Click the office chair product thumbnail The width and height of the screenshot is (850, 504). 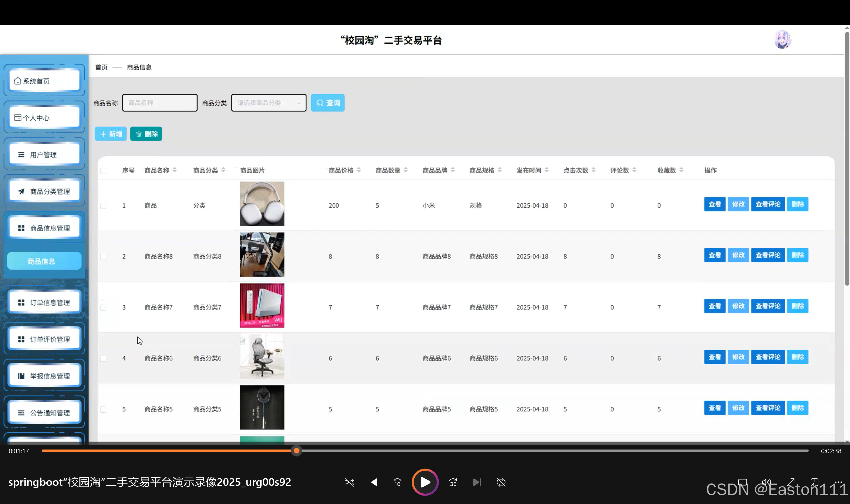click(x=262, y=356)
